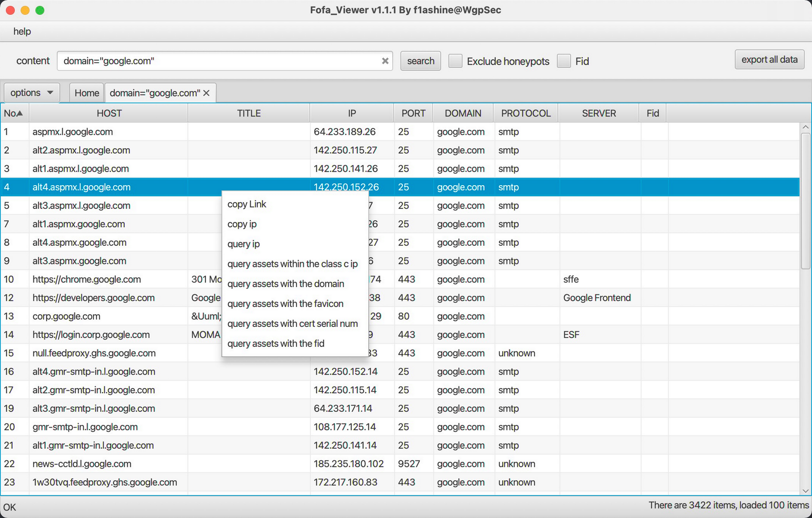Choose query assets within the class c ip
Screen dimensions: 812x518
click(x=292, y=264)
